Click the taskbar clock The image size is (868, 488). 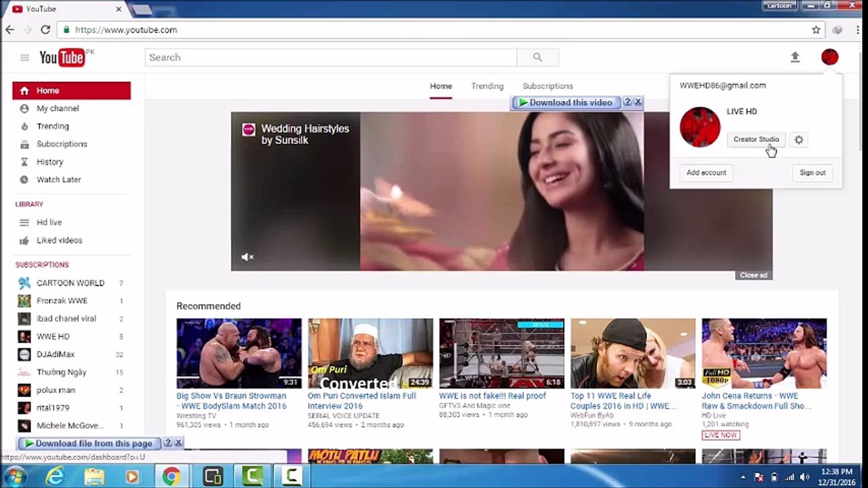click(837, 476)
